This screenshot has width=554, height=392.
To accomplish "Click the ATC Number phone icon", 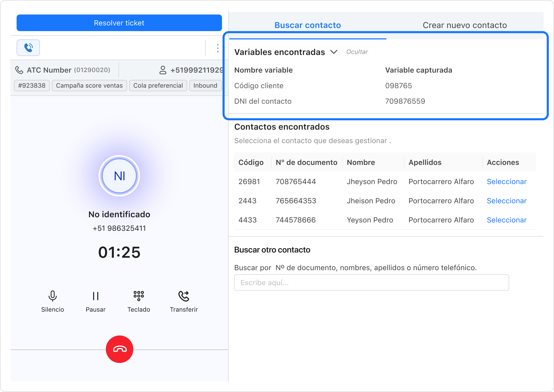I will coord(20,70).
